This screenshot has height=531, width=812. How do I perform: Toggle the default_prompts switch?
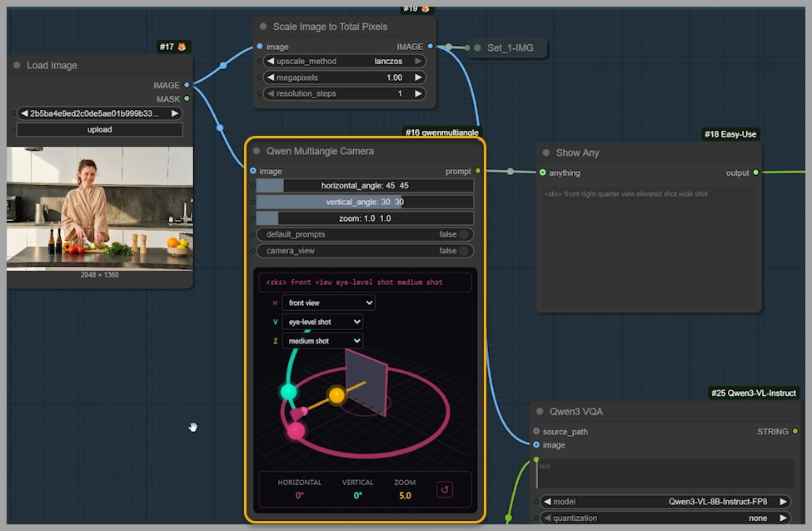click(x=464, y=235)
